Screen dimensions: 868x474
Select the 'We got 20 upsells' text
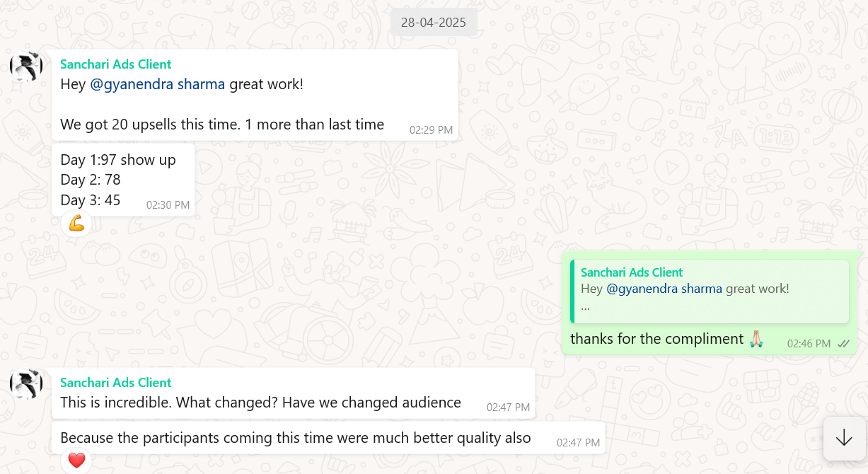[x=221, y=125]
